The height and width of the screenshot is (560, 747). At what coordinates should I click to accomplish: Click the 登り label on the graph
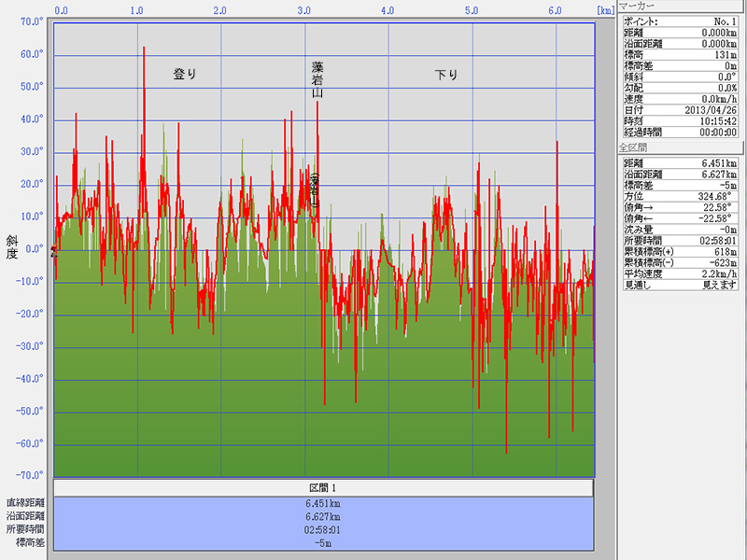point(185,74)
